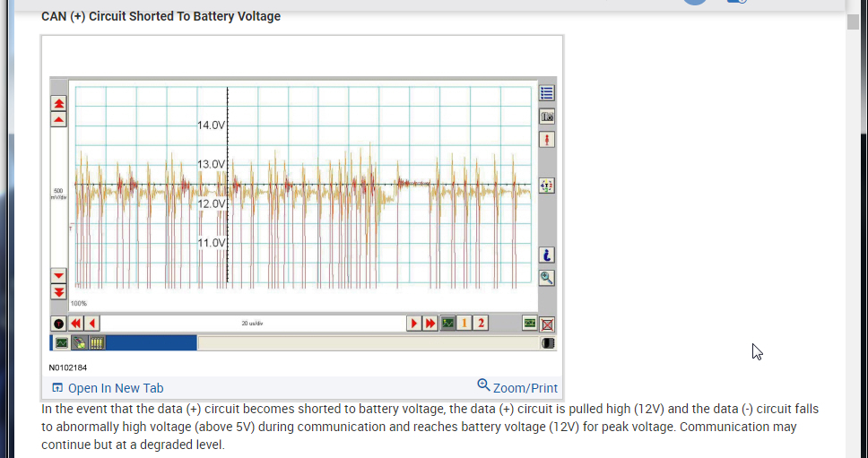Click the green scope icon in bottom bar

pyautogui.click(x=62, y=343)
